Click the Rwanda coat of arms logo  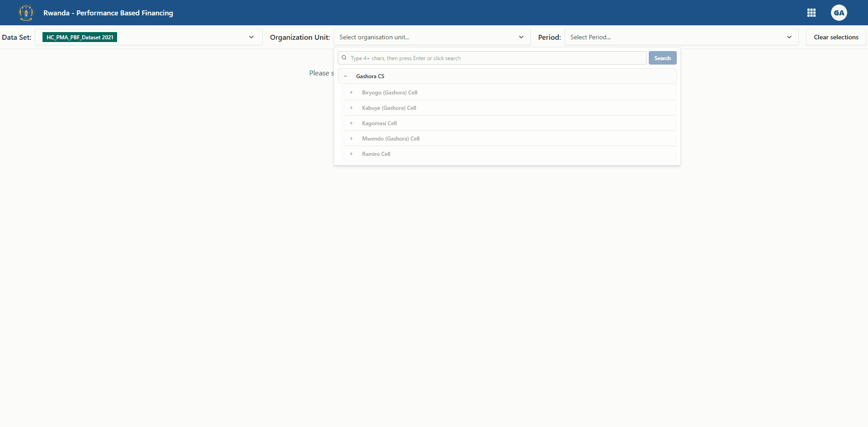coord(26,13)
